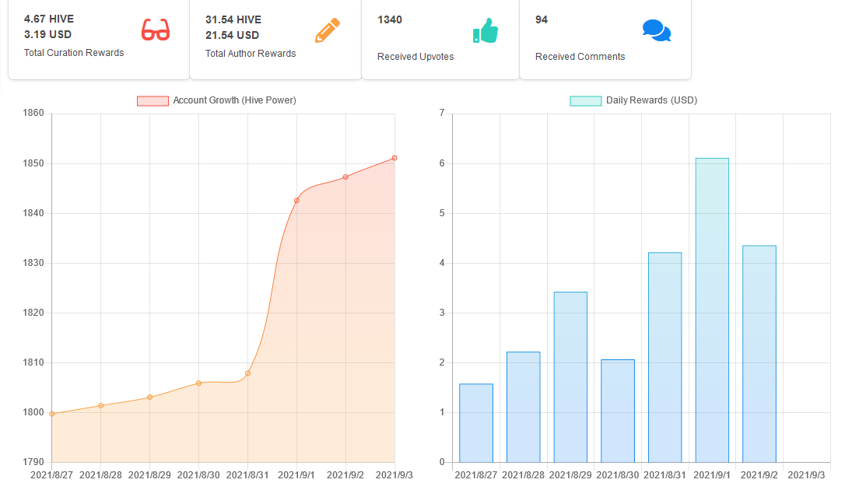Click the Total Author Rewards label
The width and height of the screenshot is (845, 504).
tap(251, 54)
